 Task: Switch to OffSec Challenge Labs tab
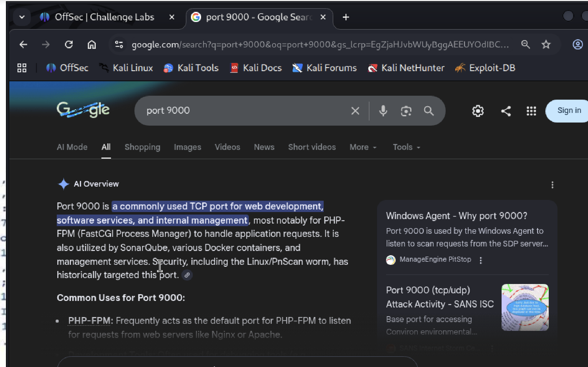click(104, 17)
